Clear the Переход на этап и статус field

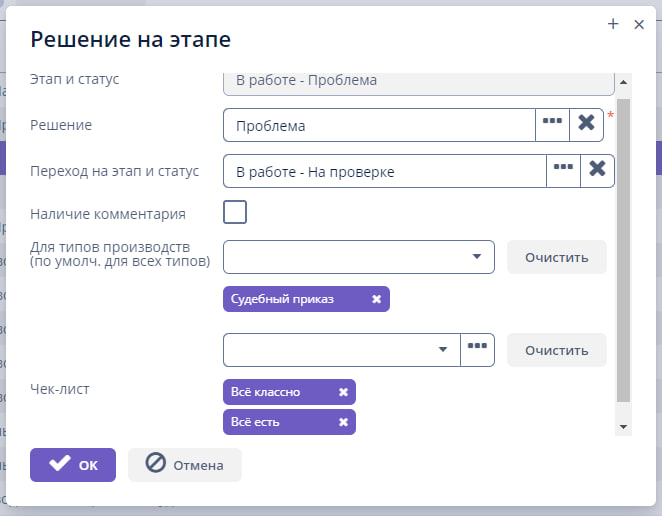tap(597, 171)
